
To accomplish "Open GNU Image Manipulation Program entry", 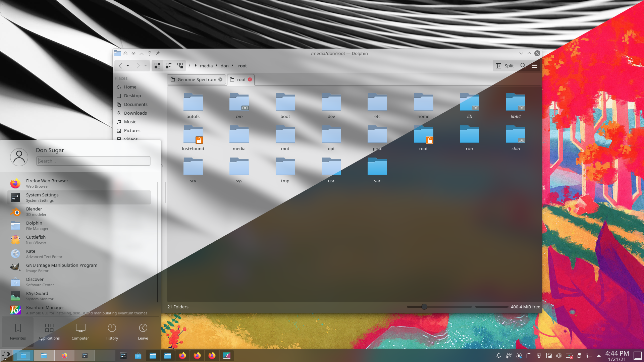I will [79, 268].
